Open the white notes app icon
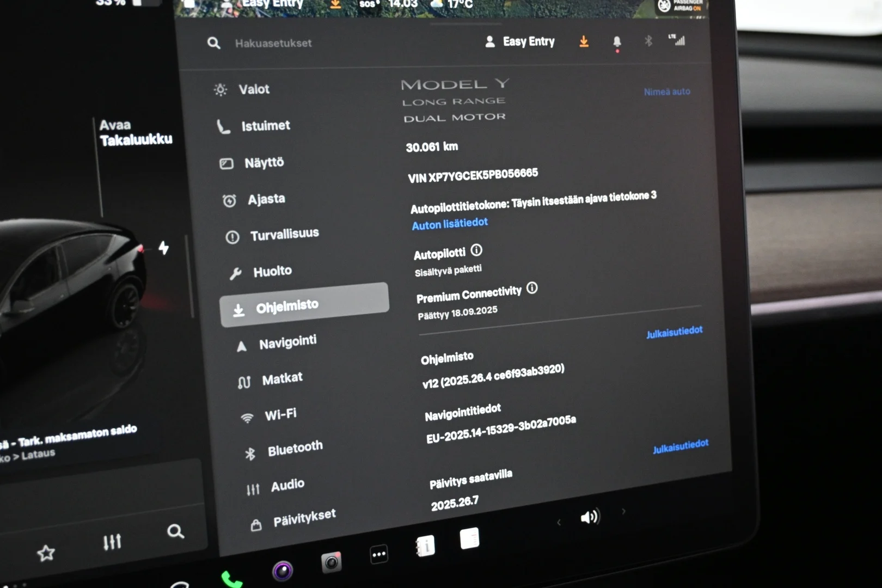 click(x=470, y=538)
